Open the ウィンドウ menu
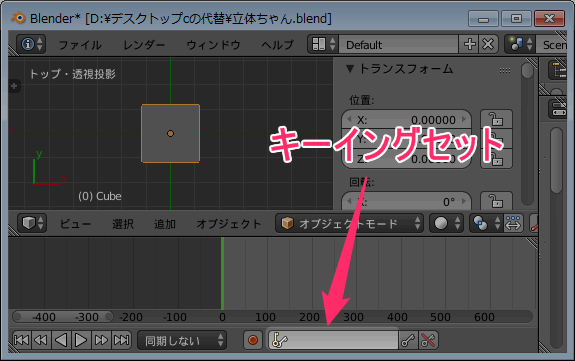 (213, 45)
